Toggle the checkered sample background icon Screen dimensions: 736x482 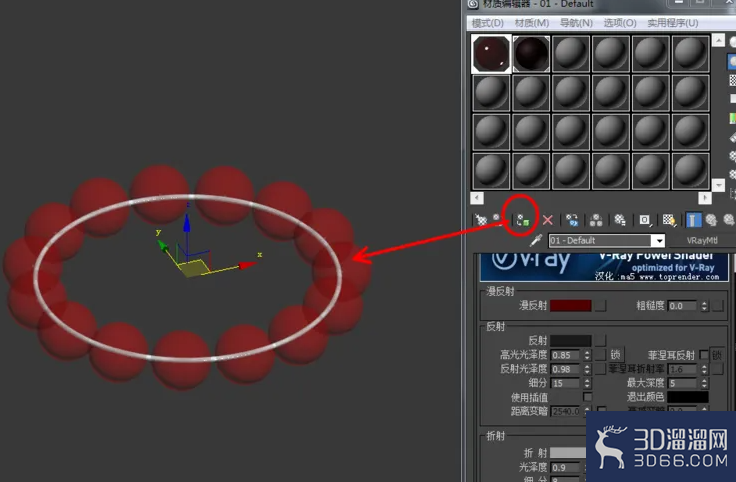[732, 80]
